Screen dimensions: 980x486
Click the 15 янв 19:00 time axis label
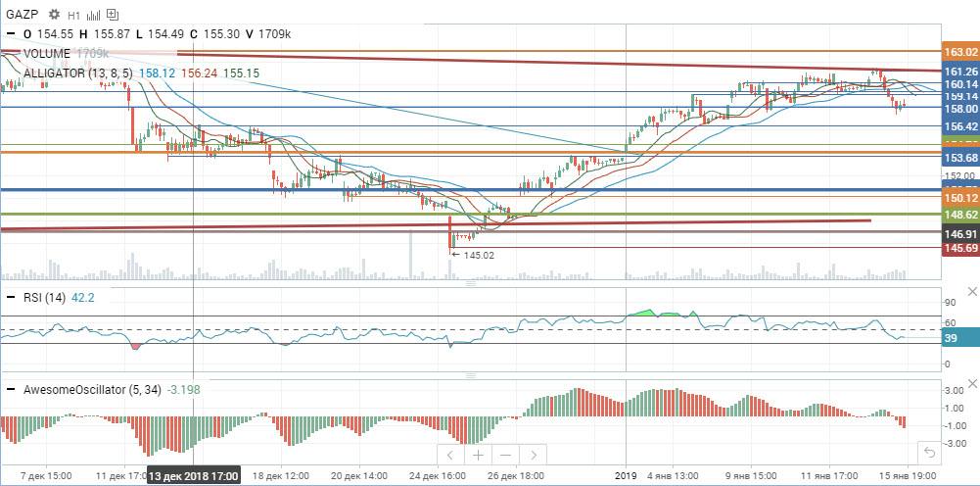907,476
